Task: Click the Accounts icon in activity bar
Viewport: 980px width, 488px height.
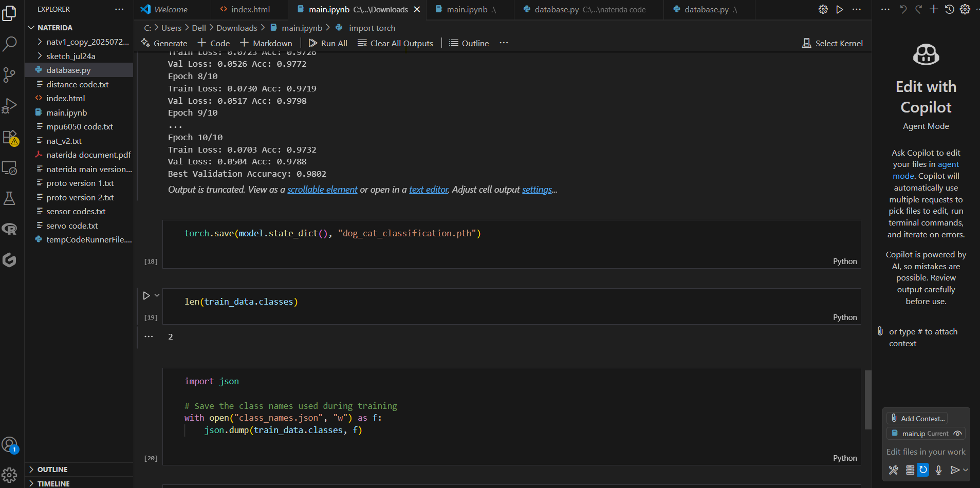Action: pyautogui.click(x=10, y=445)
